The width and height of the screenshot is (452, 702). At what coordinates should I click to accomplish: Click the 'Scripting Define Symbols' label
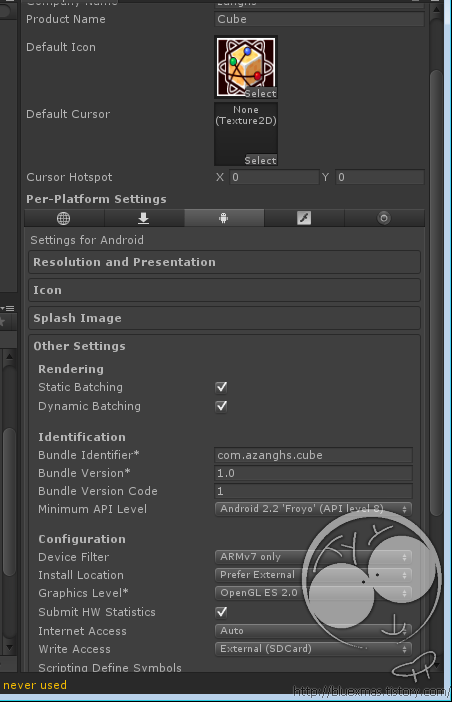(x=110, y=668)
